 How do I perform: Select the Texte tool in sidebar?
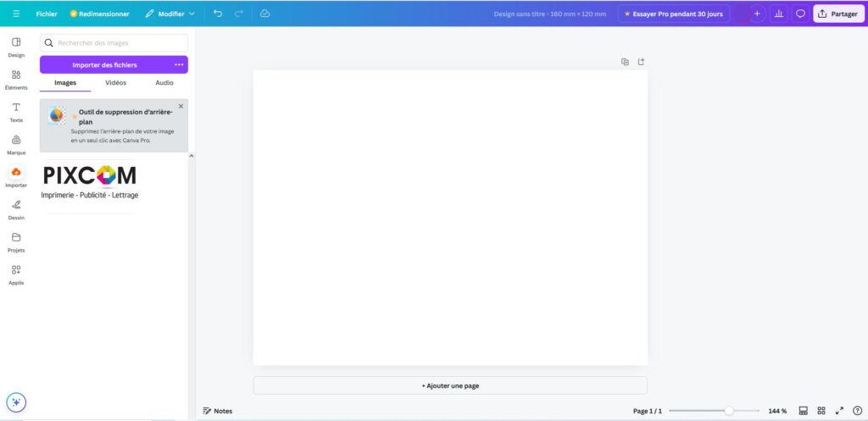(16, 112)
